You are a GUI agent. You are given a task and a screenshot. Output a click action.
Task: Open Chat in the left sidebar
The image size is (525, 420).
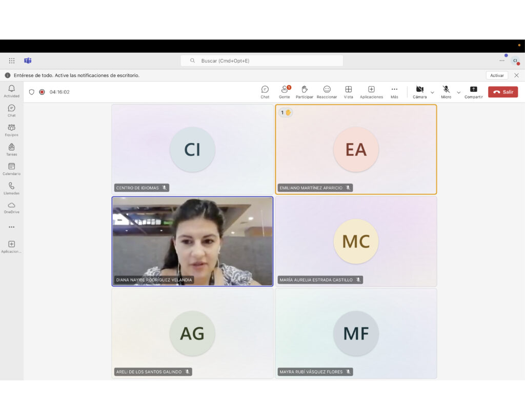tap(12, 111)
